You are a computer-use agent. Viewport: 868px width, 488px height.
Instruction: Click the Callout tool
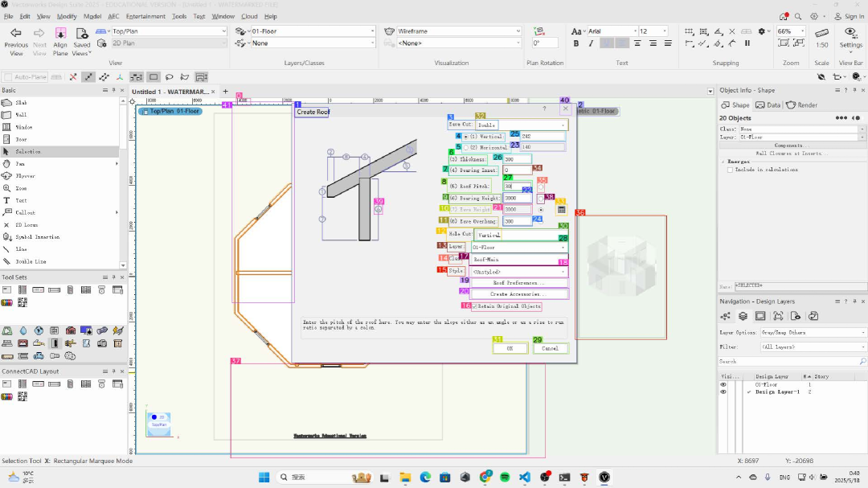tap(24, 212)
